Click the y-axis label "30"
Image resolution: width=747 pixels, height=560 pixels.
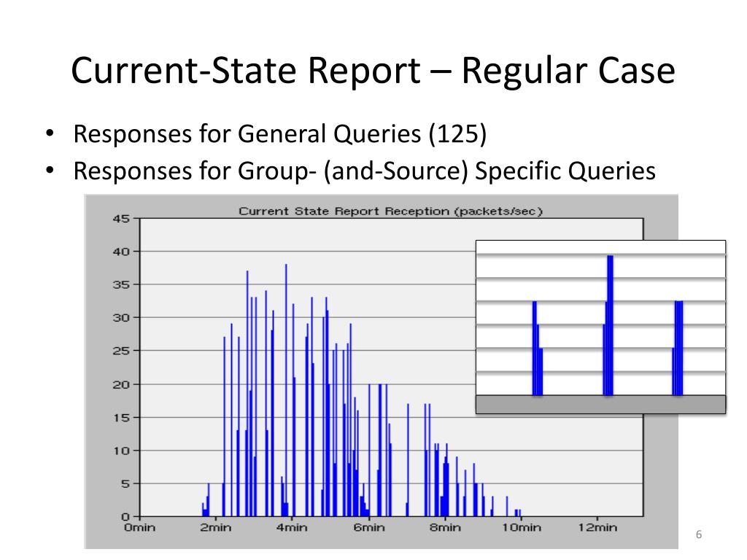point(121,318)
